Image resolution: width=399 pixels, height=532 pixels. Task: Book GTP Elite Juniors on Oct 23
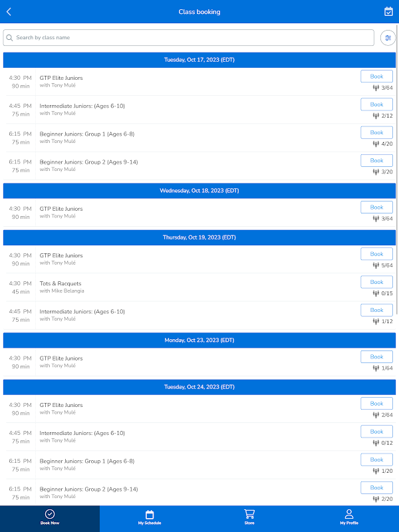(376, 357)
